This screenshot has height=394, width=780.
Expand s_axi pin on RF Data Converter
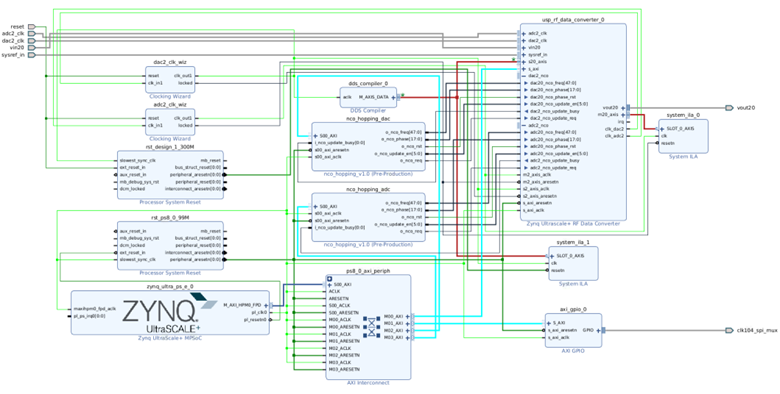pos(524,69)
